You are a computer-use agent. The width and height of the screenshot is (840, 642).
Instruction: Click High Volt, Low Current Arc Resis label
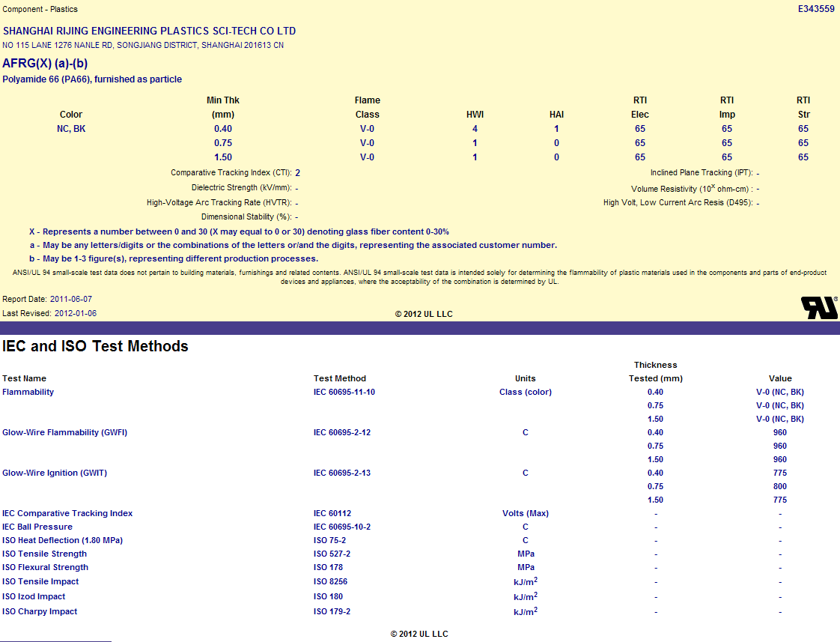point(678,202)
